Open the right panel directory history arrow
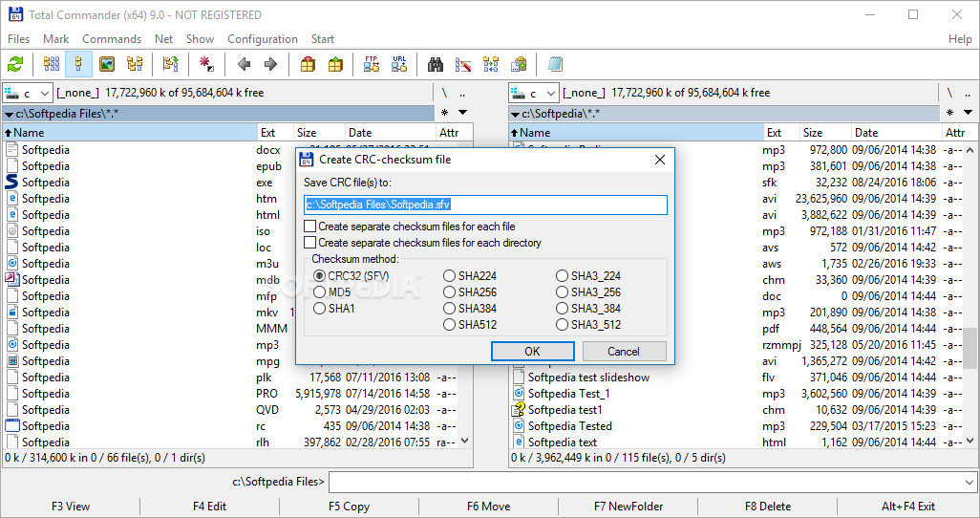 [969, 113]
